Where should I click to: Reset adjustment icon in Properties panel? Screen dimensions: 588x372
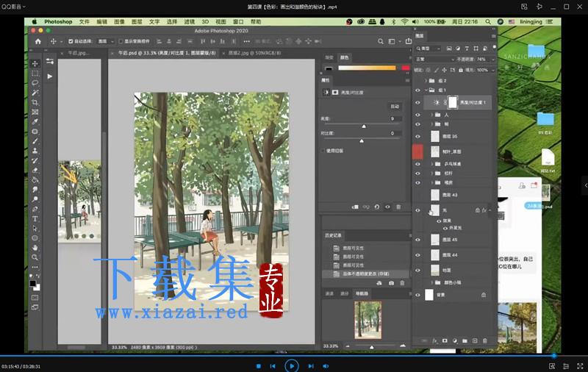376,207
